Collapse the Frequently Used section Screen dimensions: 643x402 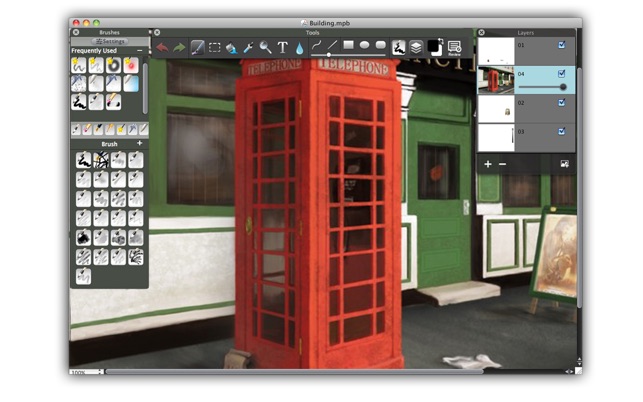(140, 50)
